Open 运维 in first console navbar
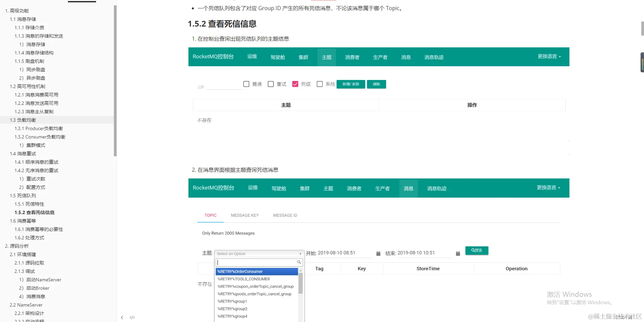Screen dimensions: 644x322 pyautogui.click(x=252, y=56)
